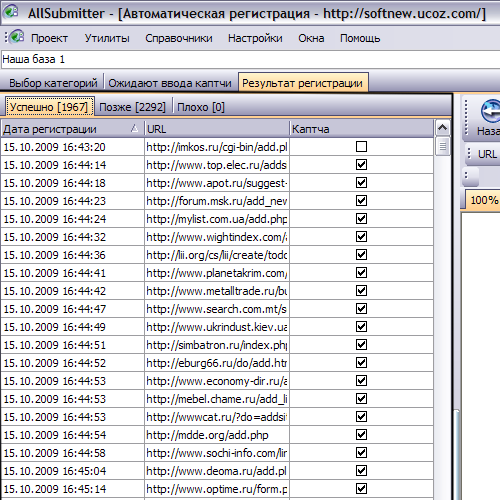Toggle captcha checkbox for the metalltrade.ru row
This screenshot has width=500, height=500.
(361, 291)
